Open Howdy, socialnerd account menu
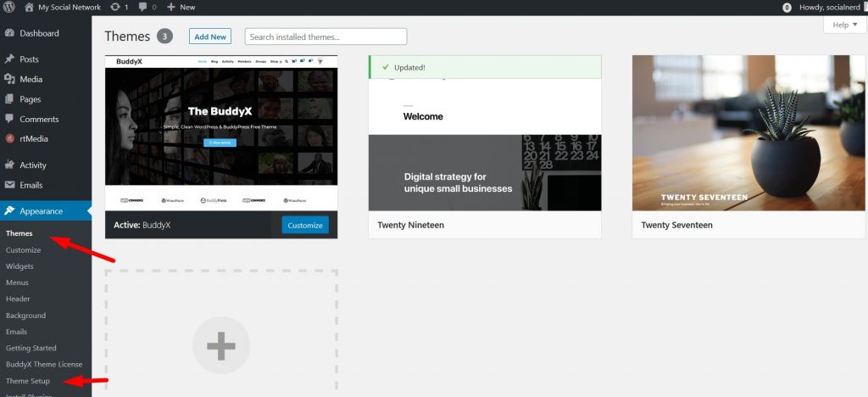This screenshot has width=868, height=397. coord(829,7)
